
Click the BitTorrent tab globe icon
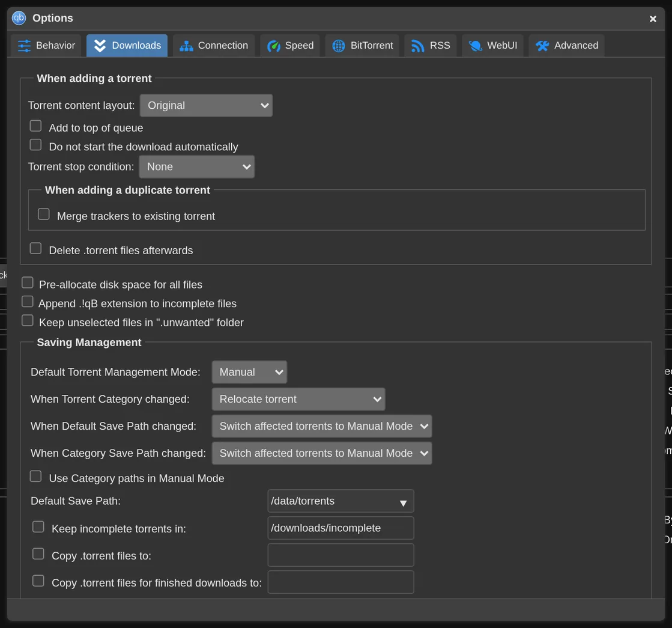tap(339, 46)
